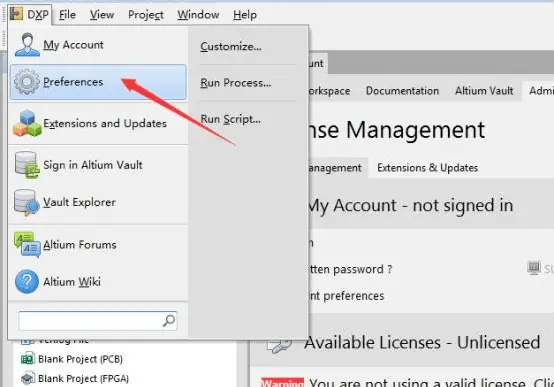Click the Blank Project (FPGA) icon
The width and height of the screenshot is (554, 387).
(x=28, y=378)
